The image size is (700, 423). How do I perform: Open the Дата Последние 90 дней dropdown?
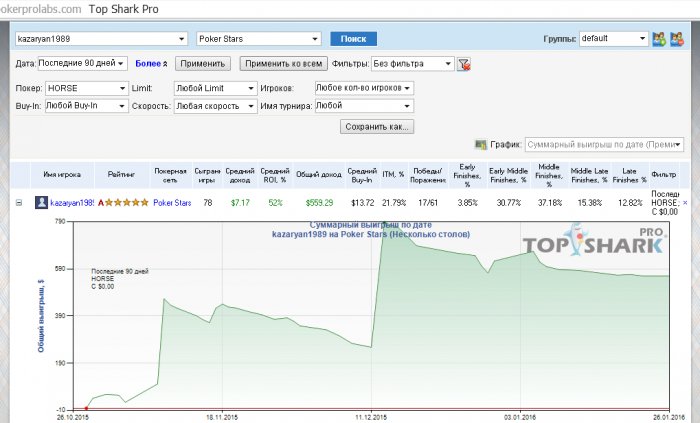83,63
